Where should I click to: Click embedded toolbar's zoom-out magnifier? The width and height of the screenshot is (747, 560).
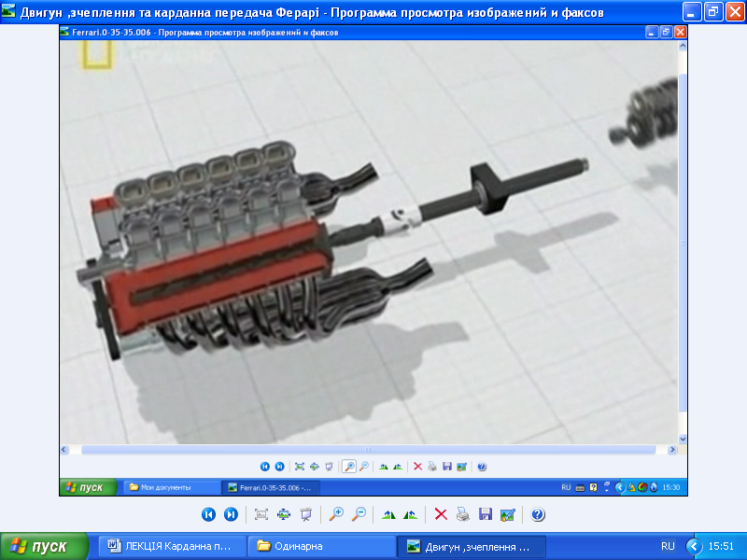pos(364,467)
